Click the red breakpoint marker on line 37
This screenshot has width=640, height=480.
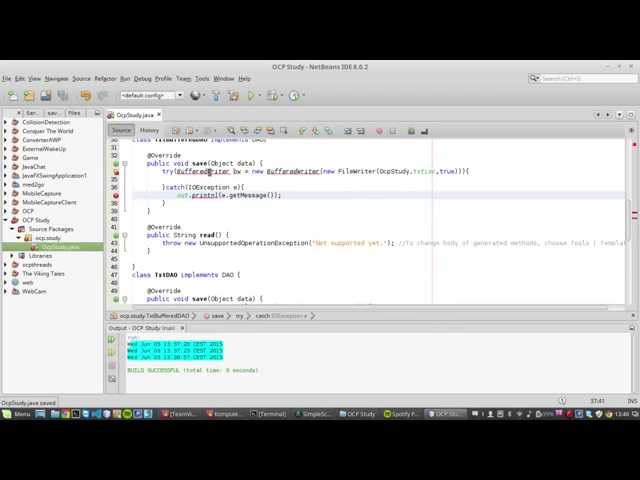pyautogui.click(x=116, y=196)
